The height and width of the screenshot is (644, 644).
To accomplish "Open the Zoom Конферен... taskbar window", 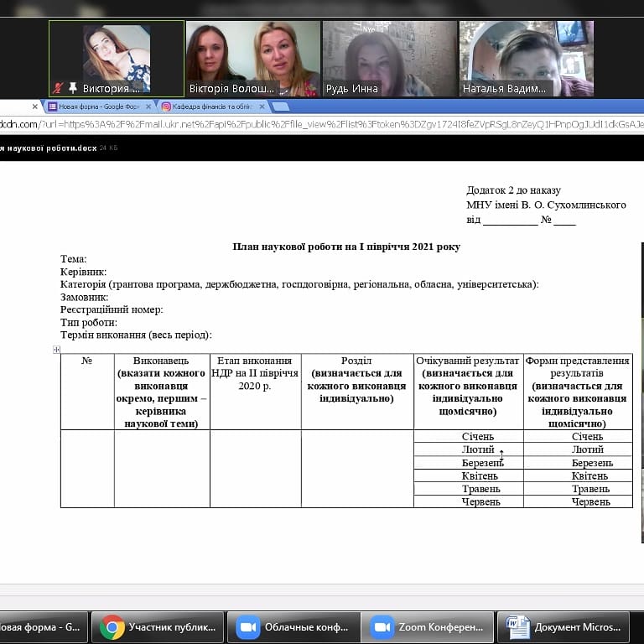I will coord(428,626).
